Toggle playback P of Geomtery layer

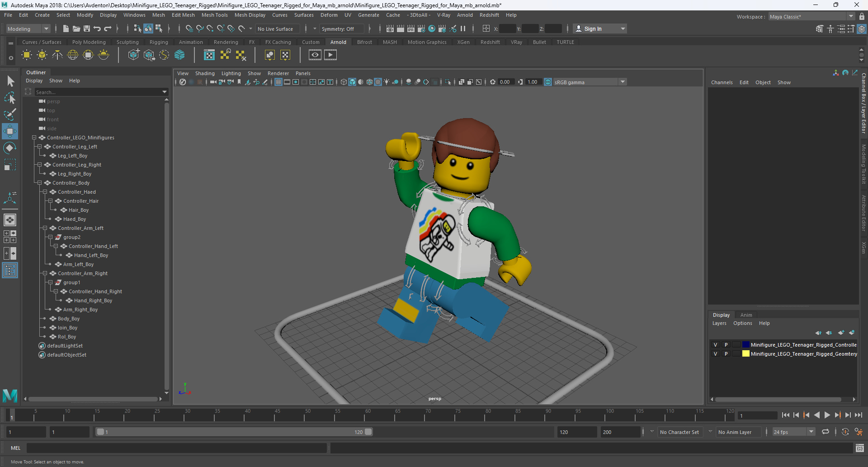(726, 354)
